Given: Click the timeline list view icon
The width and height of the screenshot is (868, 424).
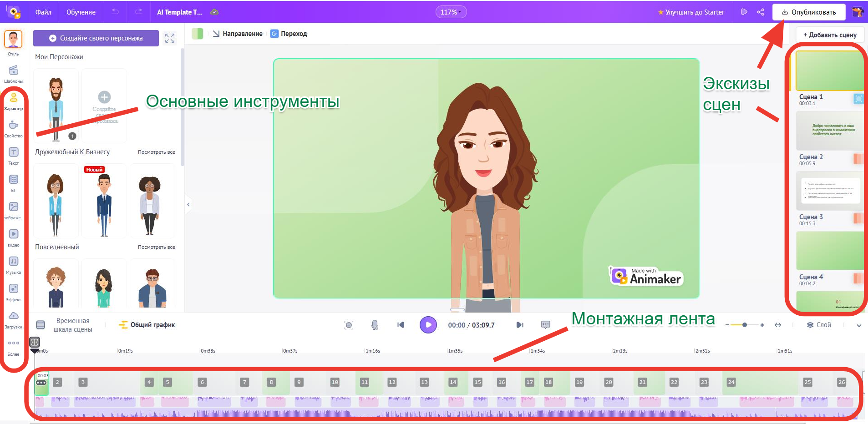Looking at the screenshot, I should [x=41, y=325].
